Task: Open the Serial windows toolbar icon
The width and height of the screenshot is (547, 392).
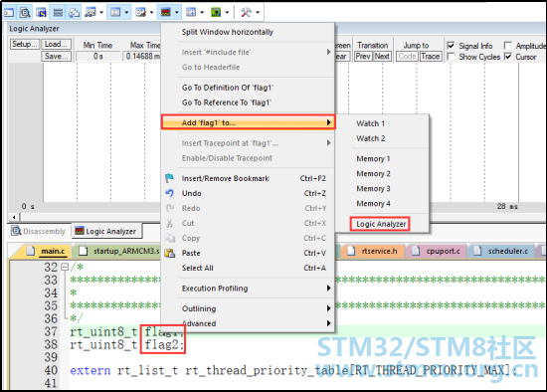Action: 140,13
